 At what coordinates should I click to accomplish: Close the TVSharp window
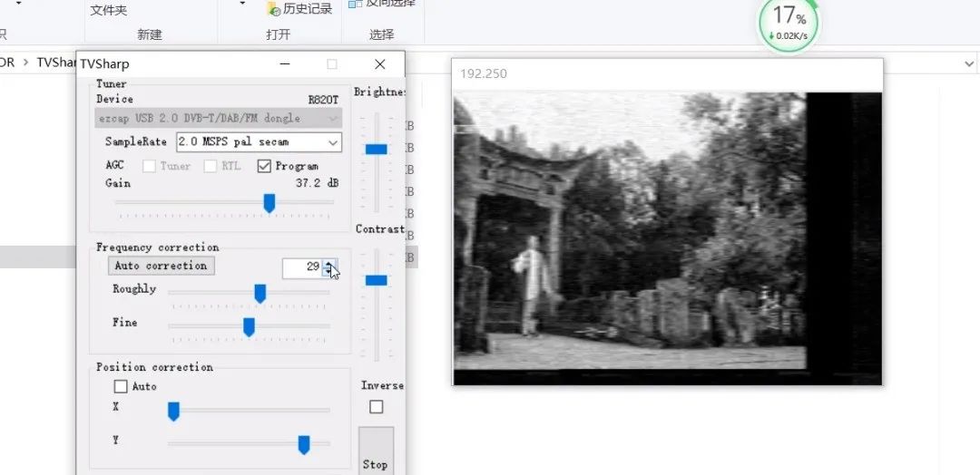click(380, 64)
